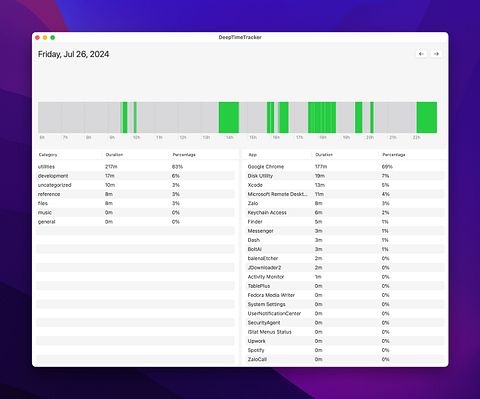The image size is (480, 399).
Task: Select the Microsoft Remote Desktop row
Action: 345,194
